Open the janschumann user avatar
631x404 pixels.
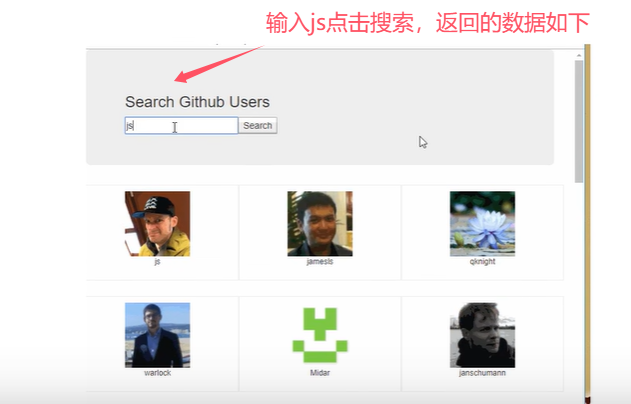pos(482,335)
